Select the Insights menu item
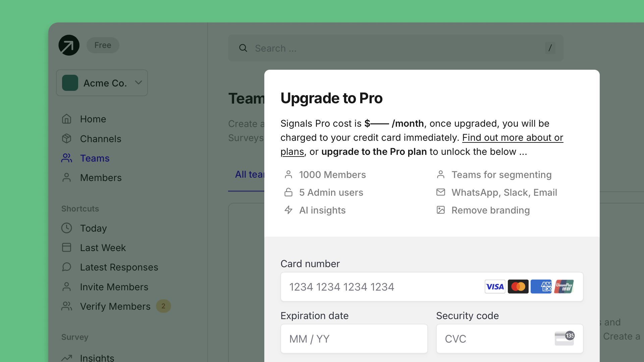 [97, 358]
